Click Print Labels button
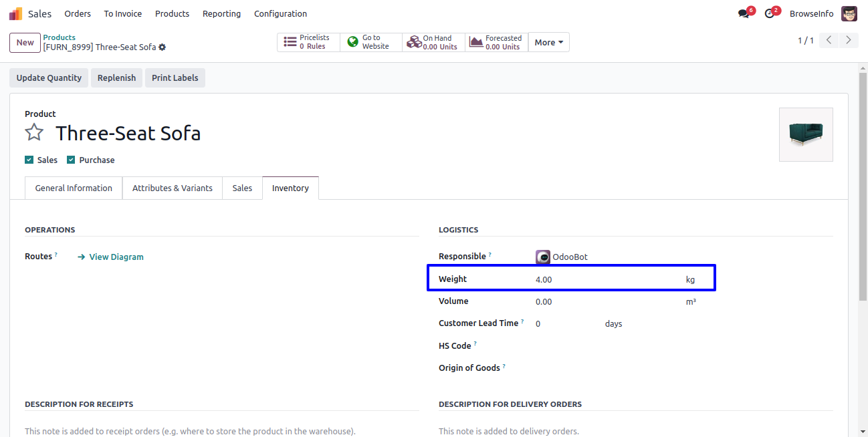868x437 pixels. coord(175,78)
